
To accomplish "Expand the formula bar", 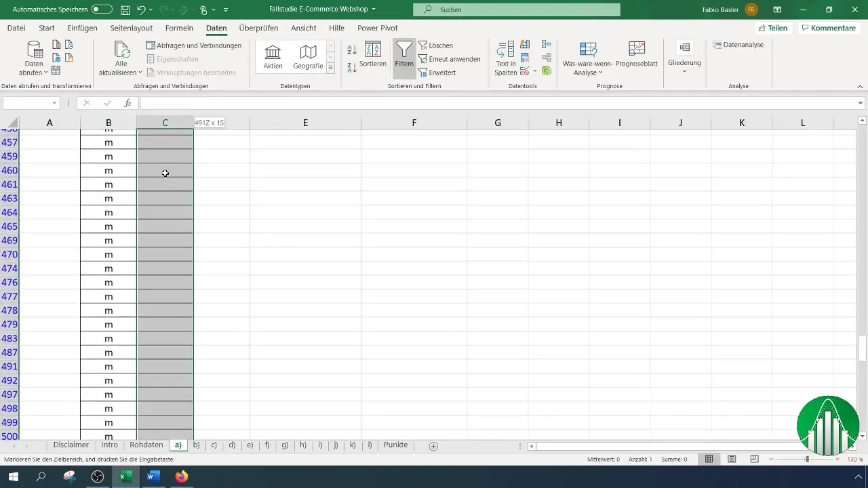I will coord(861,103).
